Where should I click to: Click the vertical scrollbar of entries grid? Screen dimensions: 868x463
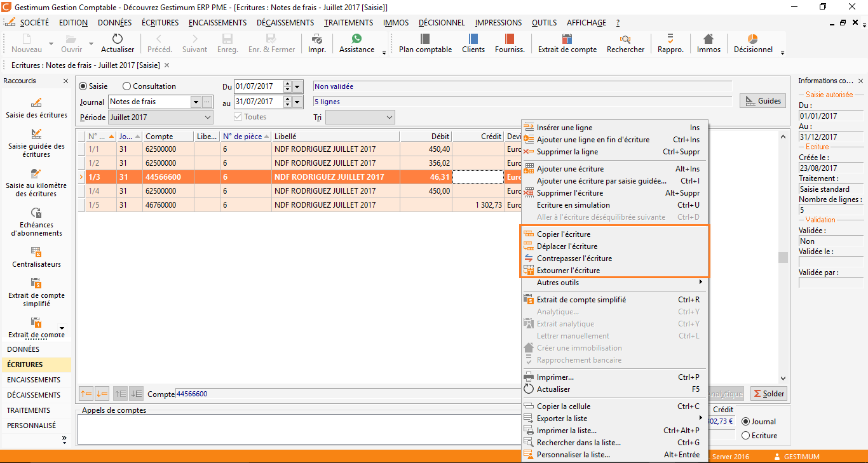(783, 257)
